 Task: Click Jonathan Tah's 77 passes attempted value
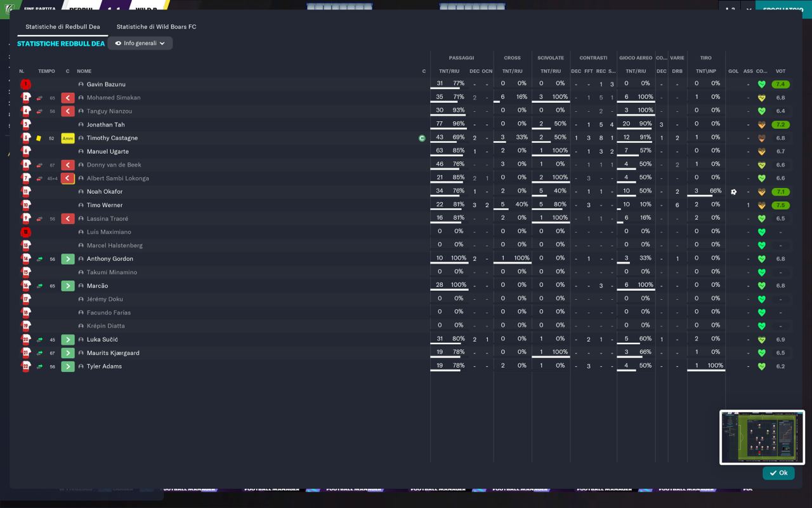point(440,124)
